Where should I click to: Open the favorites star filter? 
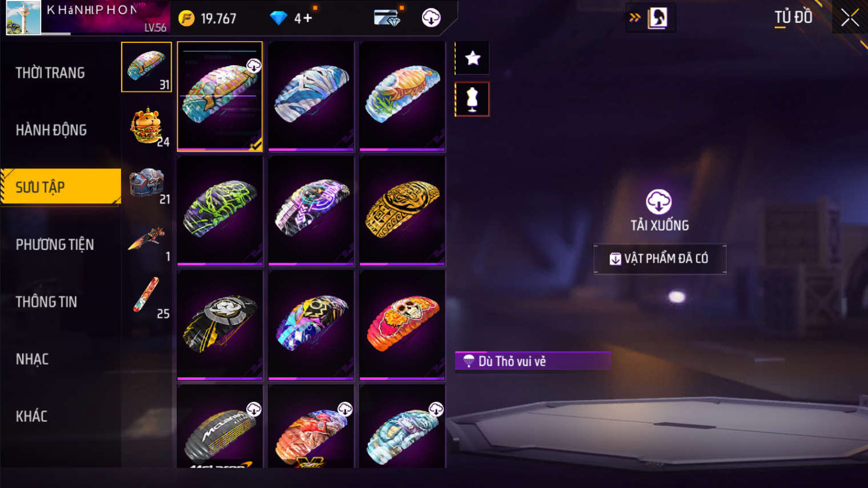tap(472, 58)
